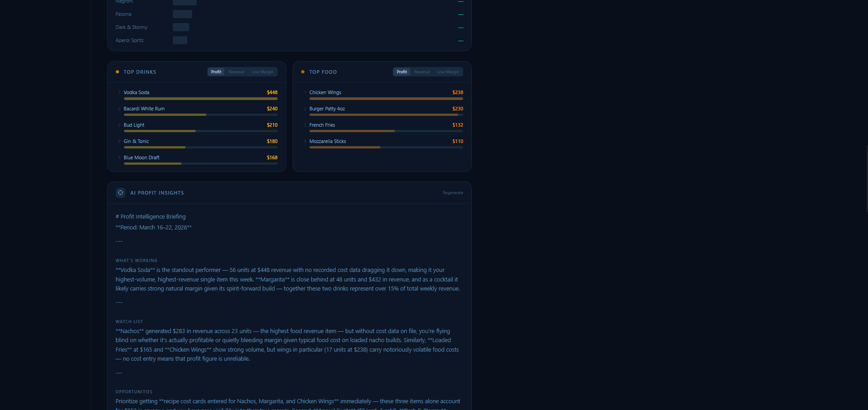The image size is (868, 410).
Task: Click the orange dot beside Top Drinks
Action: click(x=118, y=72)
